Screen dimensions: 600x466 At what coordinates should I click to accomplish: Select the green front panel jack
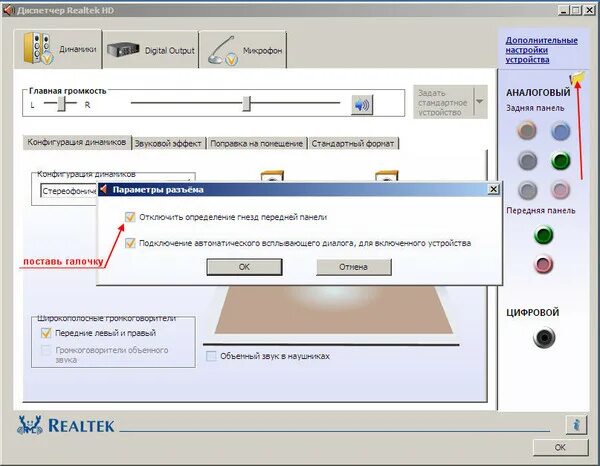click(543, 235)
